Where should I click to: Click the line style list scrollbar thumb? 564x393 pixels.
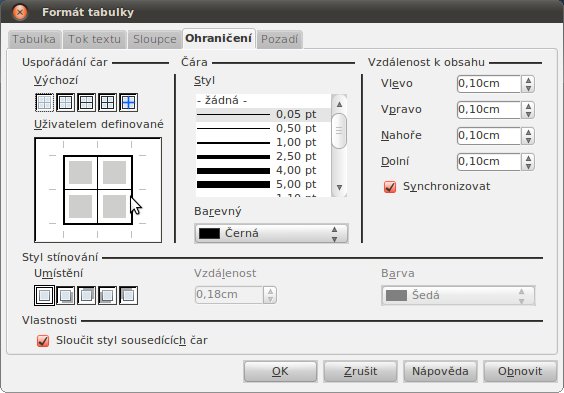click(339, 131)
